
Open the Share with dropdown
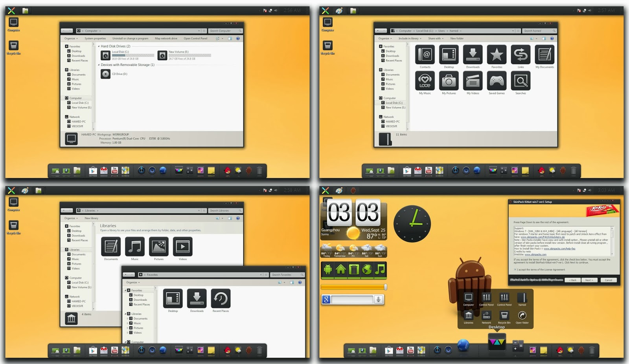pyautogui.click(x=436, y=38)
